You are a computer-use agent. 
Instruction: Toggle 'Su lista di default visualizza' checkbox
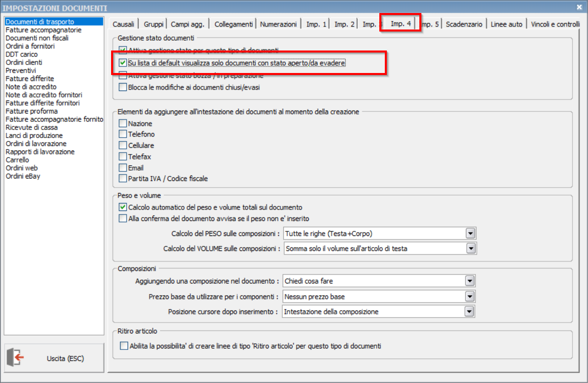123,62
